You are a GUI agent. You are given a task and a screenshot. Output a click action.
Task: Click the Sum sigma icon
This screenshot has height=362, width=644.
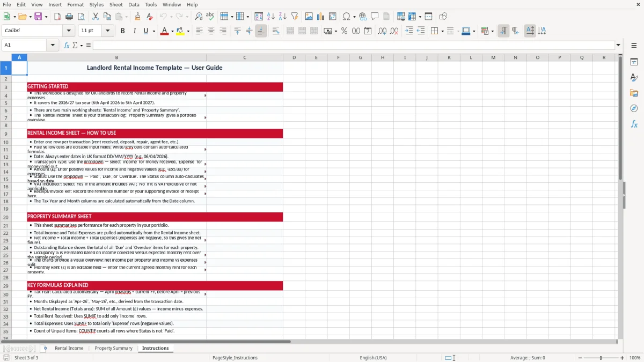tap(75, 45)
